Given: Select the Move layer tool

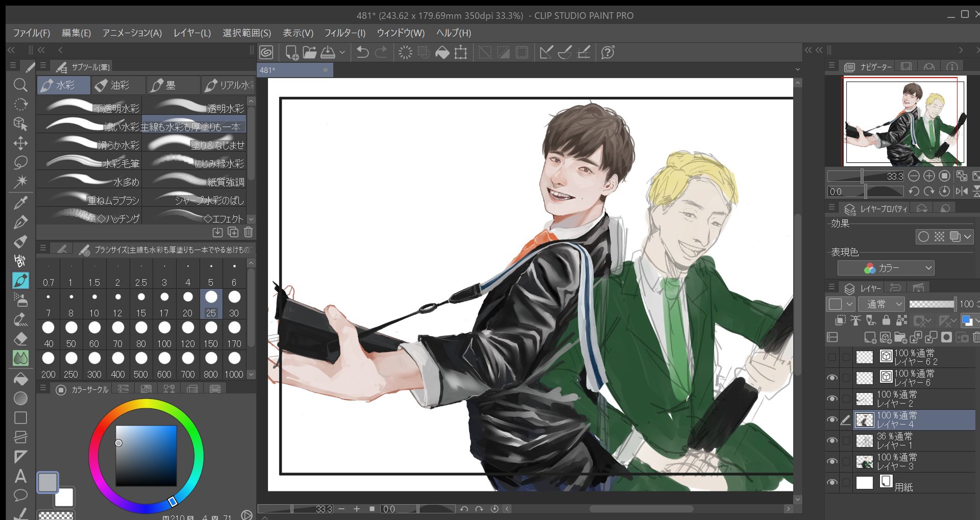Looking at the screenshot, I should pos(20,143).
